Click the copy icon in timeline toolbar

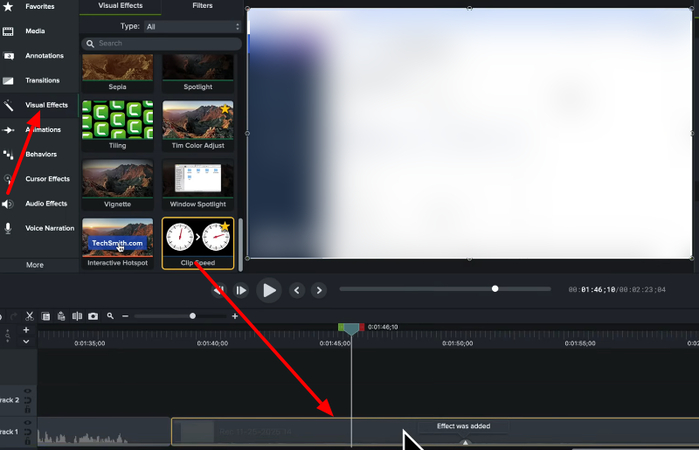tap(45, 316)
